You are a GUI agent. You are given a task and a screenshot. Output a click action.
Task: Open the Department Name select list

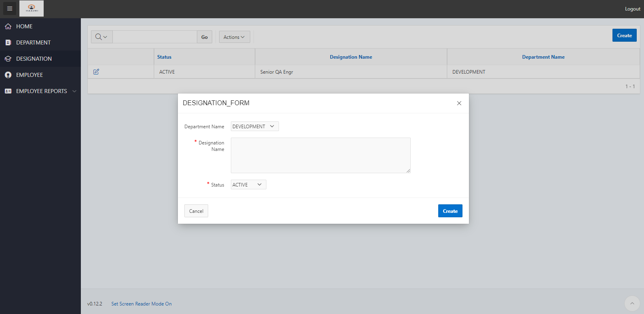[x=255, y=126]
